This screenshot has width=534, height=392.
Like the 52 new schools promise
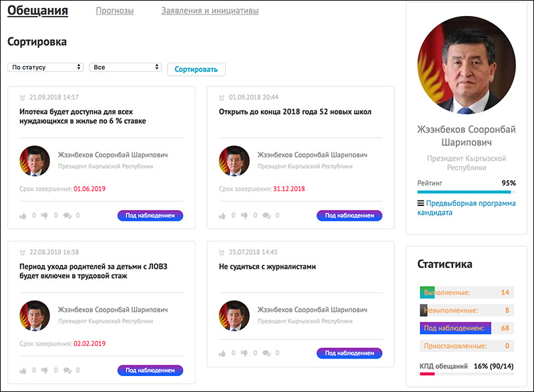(x=222, y=215)
